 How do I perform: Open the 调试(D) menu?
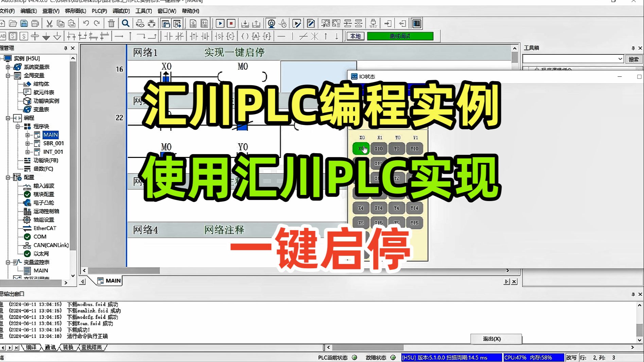(121, 11)
